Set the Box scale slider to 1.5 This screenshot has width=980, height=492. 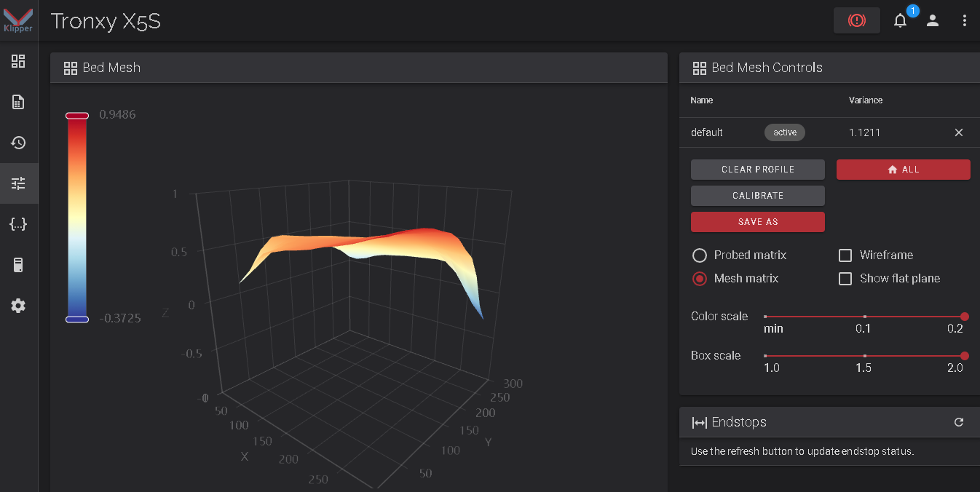(x=864, y=356)
